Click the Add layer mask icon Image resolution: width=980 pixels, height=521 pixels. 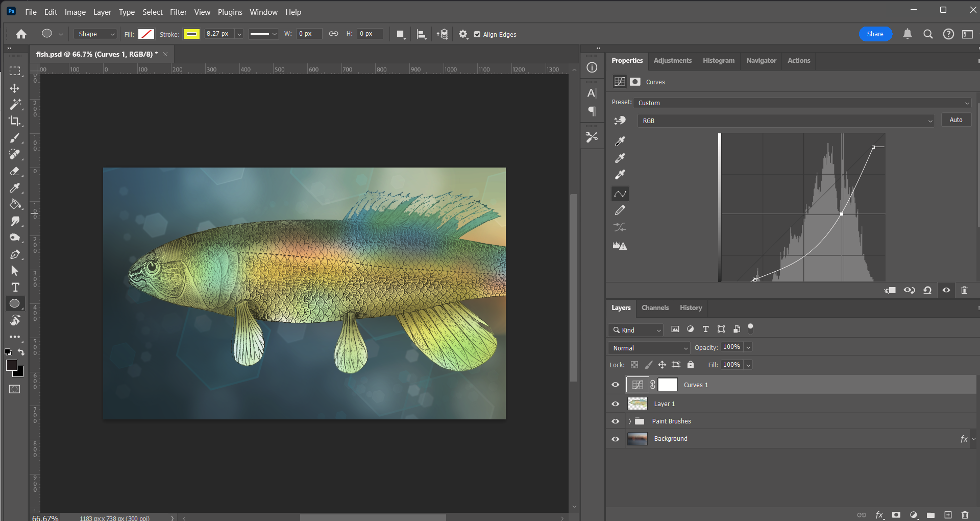pyautogui.click(x=897, y=515)
